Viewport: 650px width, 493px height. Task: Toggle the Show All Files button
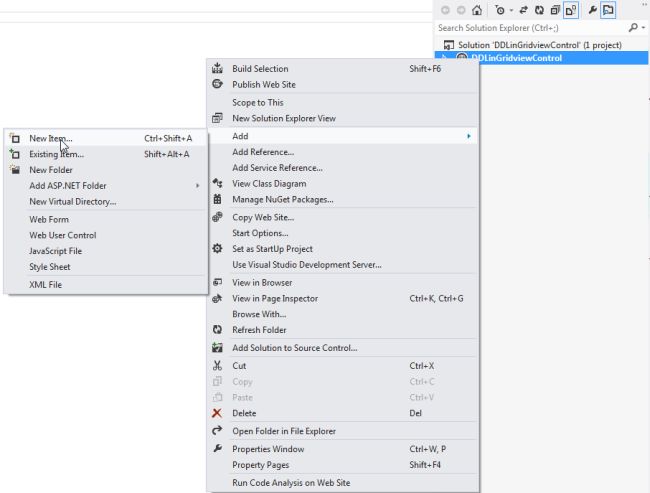click(571, 10)
